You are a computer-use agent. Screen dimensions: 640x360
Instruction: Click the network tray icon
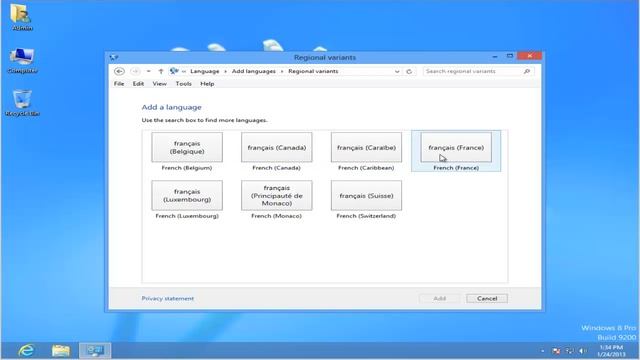(569, 351)
